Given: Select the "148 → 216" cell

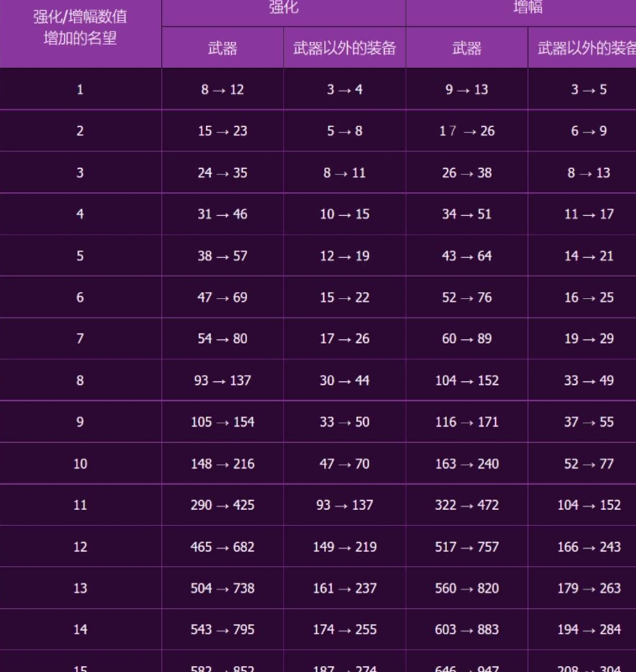Looking at the screenshot, I should click(223, 464).
